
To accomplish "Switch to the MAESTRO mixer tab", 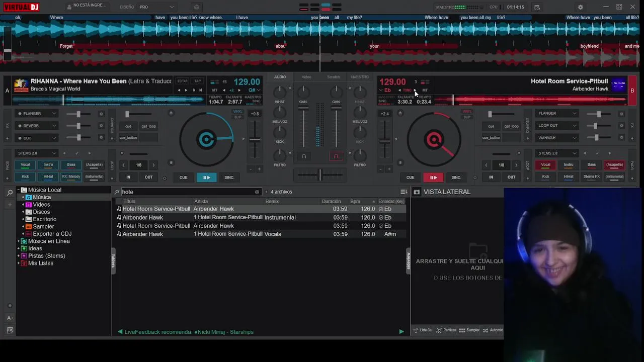I will coord(359,77).
